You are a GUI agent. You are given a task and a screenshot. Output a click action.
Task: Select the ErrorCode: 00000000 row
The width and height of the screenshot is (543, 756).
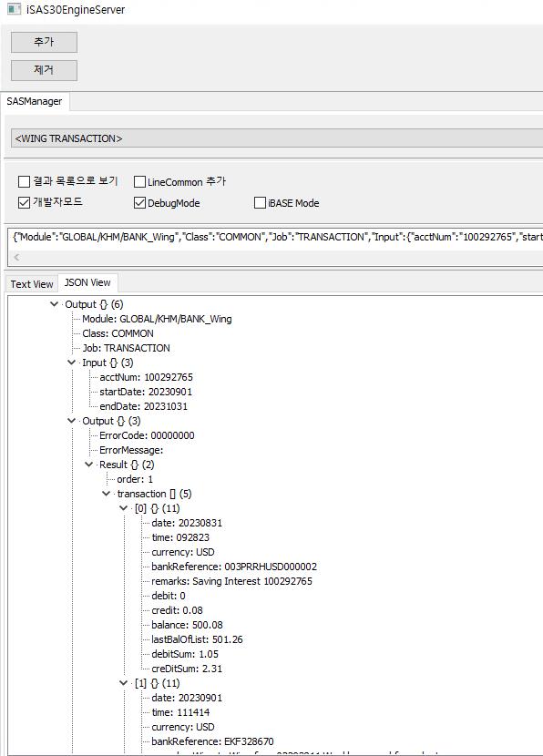tap(147, 435)
